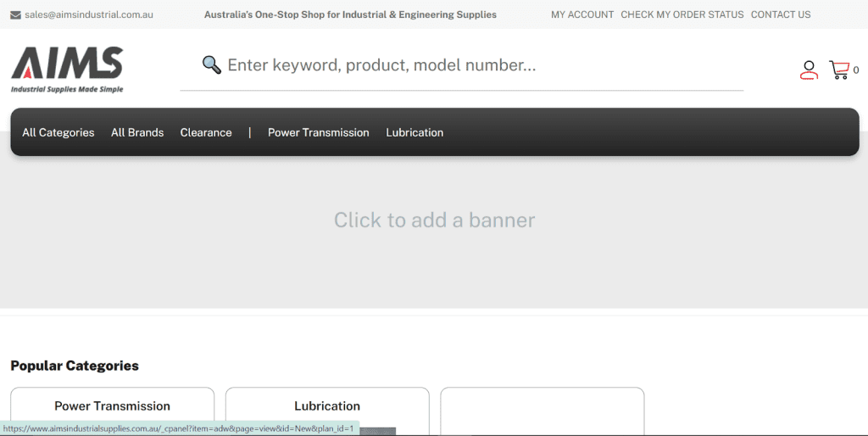The width and height of the screenshot is (868, 436).
Task: Go to MY ACCOUNT in top bar
Action: [581, 14]
